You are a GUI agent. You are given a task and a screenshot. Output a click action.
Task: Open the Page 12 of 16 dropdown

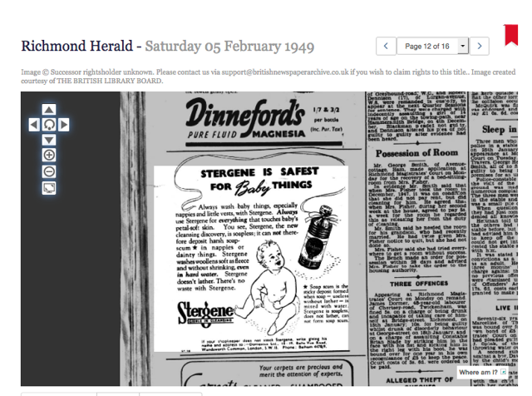[x=432, y=47]
